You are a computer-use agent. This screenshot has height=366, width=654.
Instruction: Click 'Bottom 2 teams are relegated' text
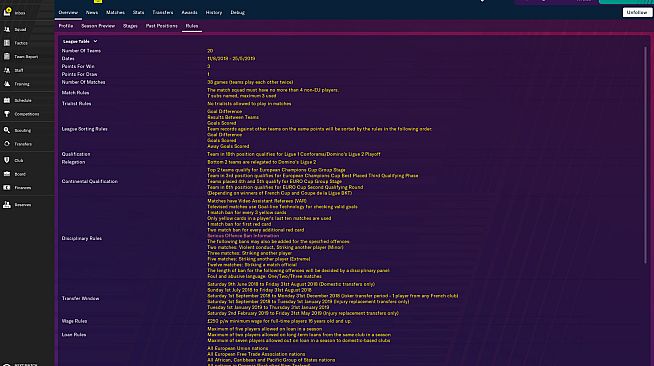click(x=262, y=162)
